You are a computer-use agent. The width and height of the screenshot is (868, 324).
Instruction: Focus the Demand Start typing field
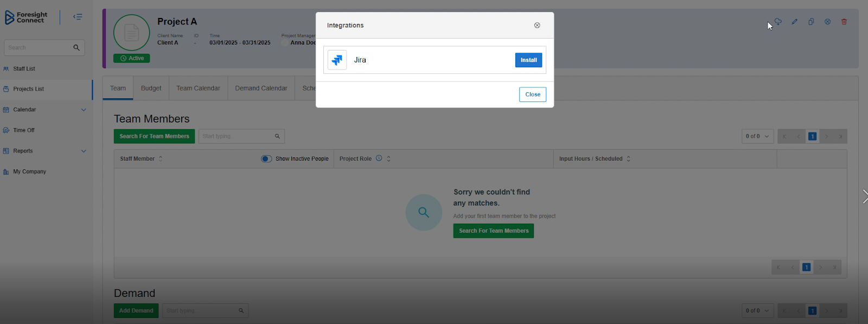[205, 310]
